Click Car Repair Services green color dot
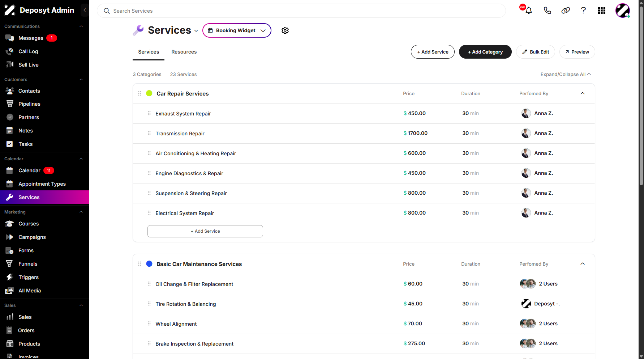 click(x=149, y=93)
